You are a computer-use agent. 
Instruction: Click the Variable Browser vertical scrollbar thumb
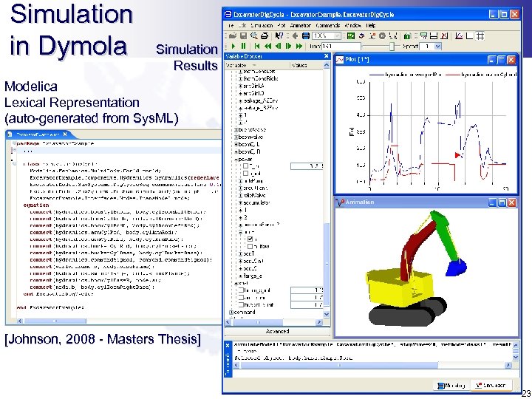327,265
